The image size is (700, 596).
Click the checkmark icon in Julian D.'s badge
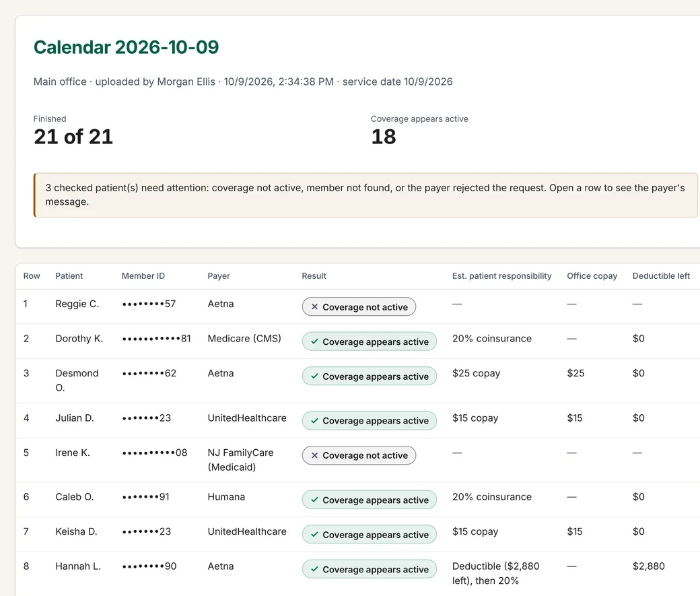point(315,421)
